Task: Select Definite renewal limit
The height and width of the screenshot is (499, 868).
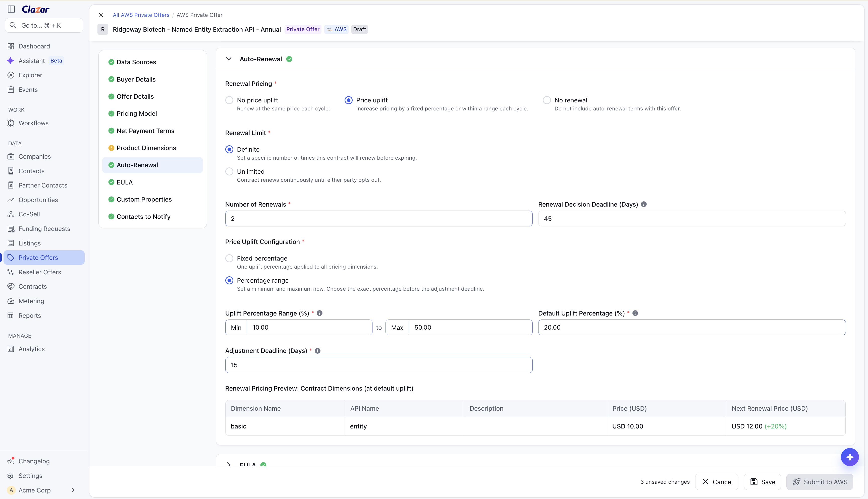Action: pos(229,149)
